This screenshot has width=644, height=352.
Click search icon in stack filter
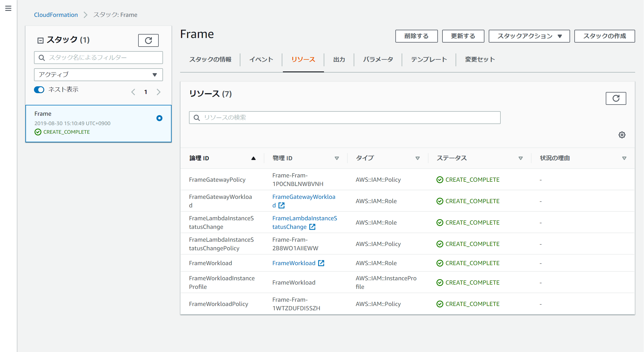point(42,58)
